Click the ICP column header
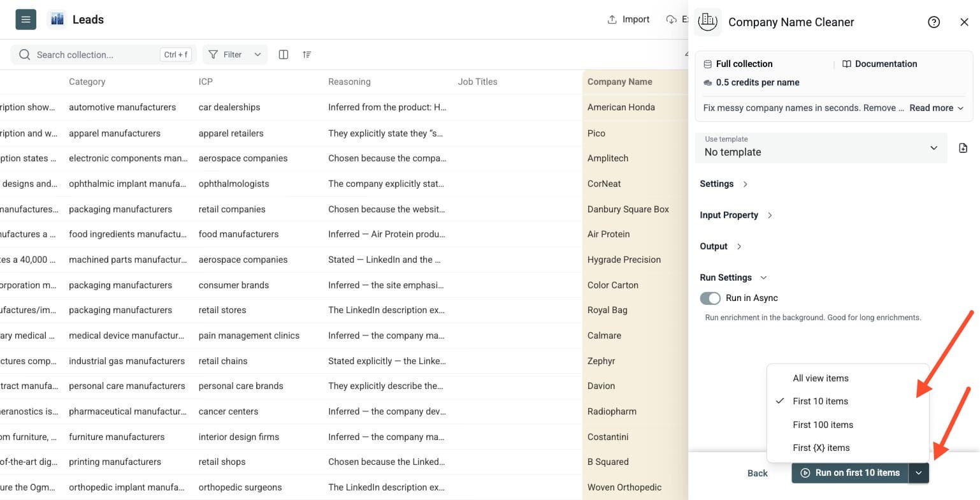The width and height of the screenshot is (980, 500). coord(205,82)
